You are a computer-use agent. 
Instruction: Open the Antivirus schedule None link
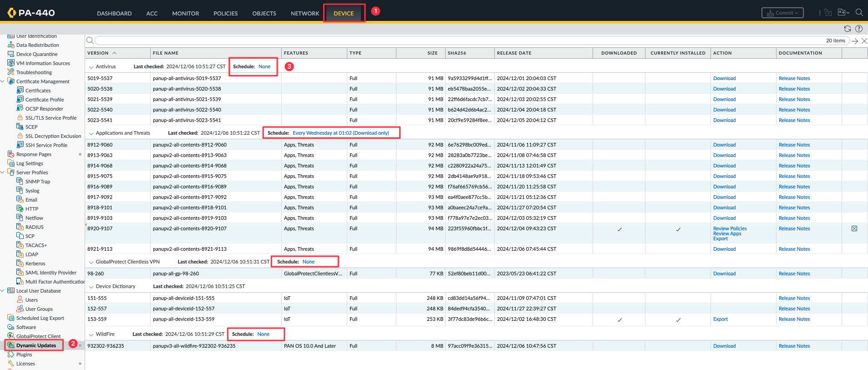pyautogui.click(x=264, y=66)
